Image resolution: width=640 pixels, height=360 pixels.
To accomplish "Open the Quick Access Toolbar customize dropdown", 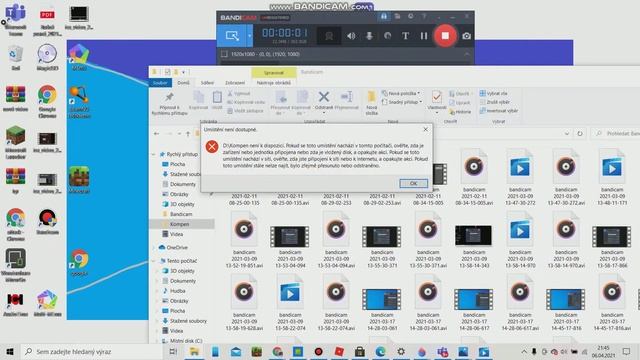I will [183, 72].
